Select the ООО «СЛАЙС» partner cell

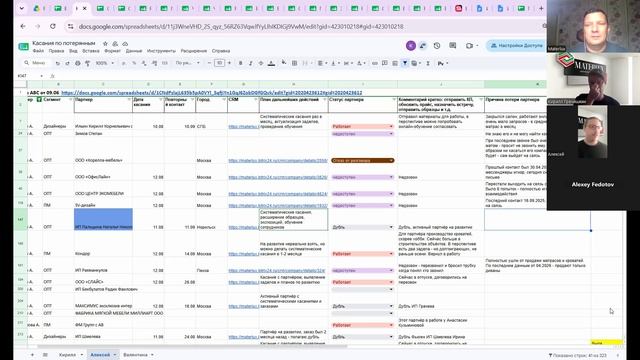(103, 280)
